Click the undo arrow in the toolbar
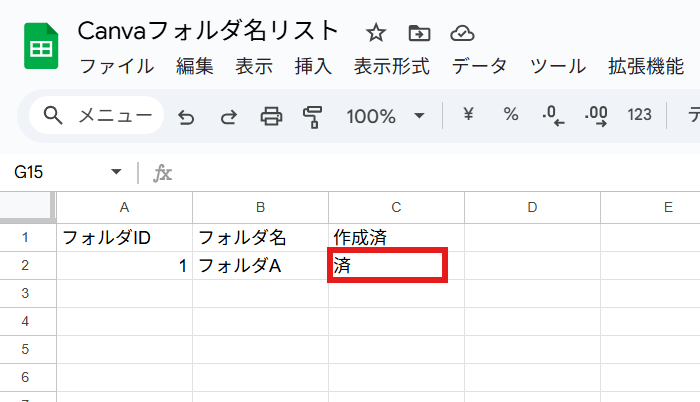This screenshot has height=402, width=700. click(186, 117)
